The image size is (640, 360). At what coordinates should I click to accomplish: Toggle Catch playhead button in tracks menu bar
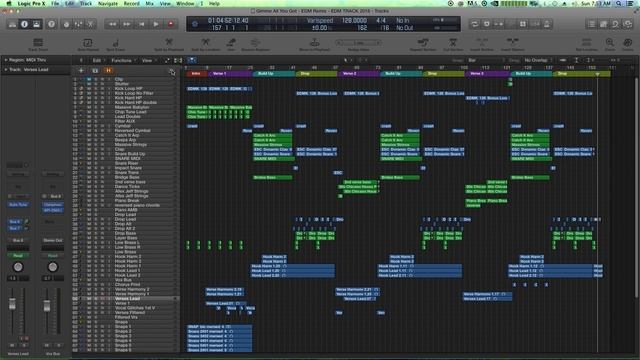click(x=191, y=60)
